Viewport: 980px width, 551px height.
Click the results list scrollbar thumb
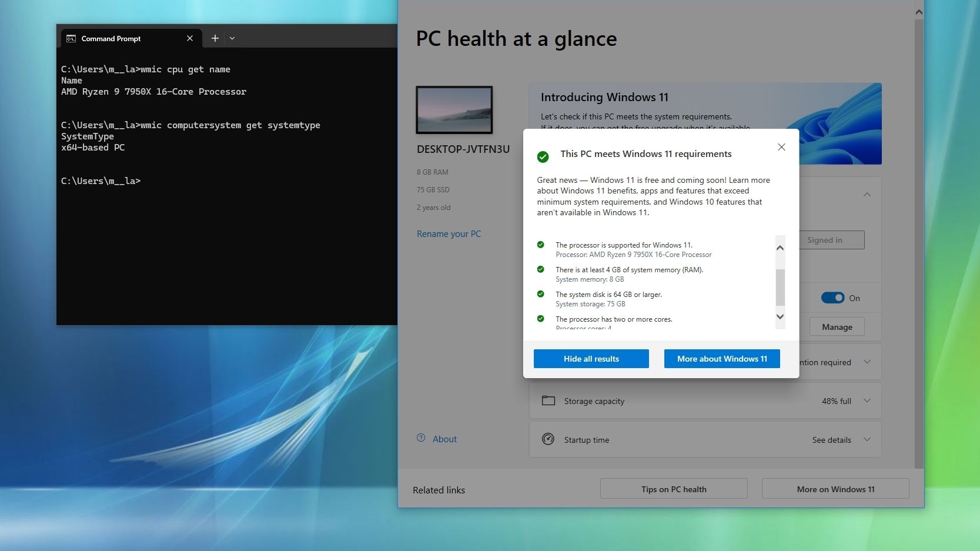pos(780,288)
